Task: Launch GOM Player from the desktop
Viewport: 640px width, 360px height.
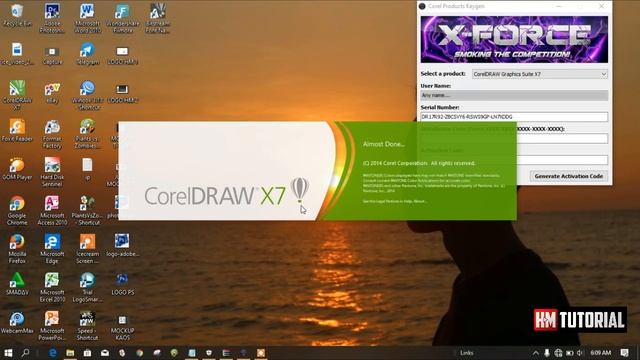Action: [17, 169]
